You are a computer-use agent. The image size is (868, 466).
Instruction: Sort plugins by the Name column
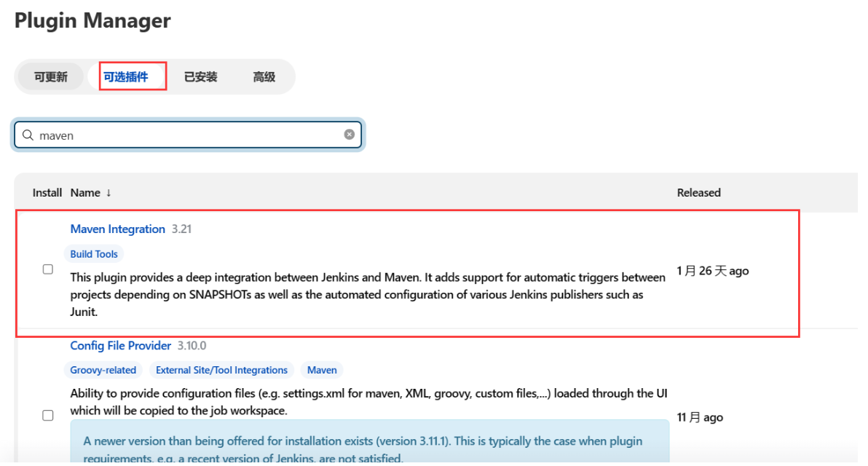(91, 193)
